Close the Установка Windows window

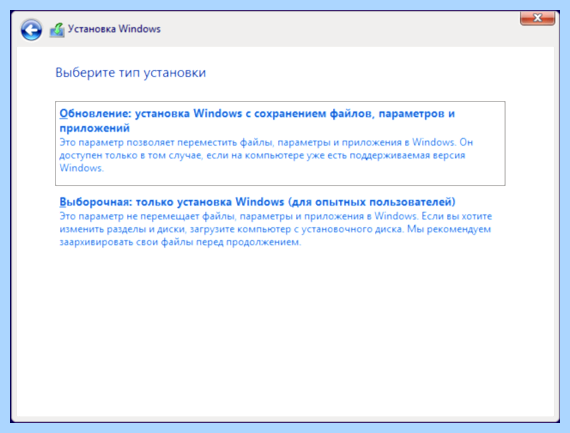click(537, 18)
